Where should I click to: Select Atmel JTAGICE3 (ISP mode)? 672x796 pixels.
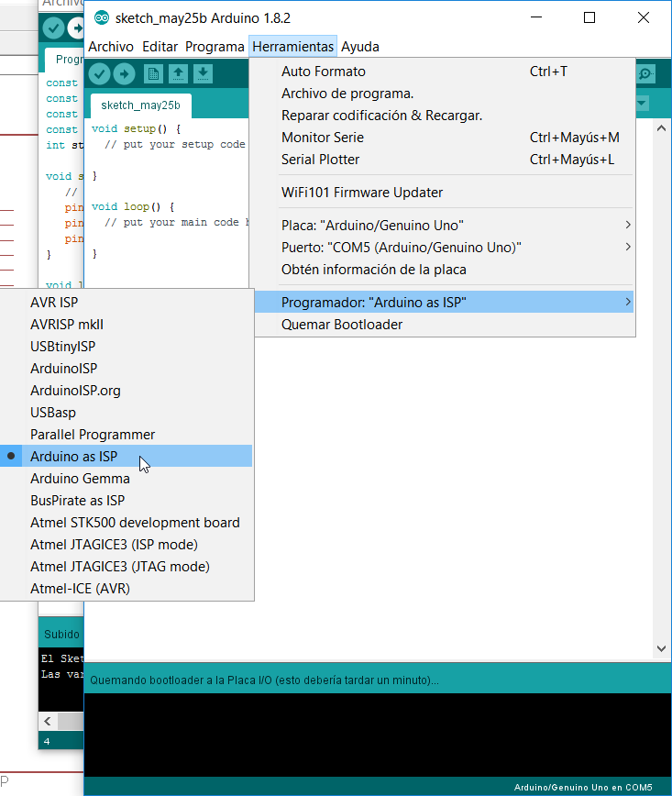(x=126, y=545)
